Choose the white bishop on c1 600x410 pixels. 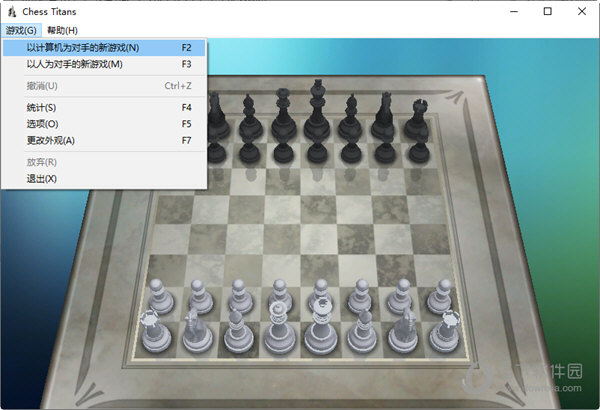click(238, 332)
